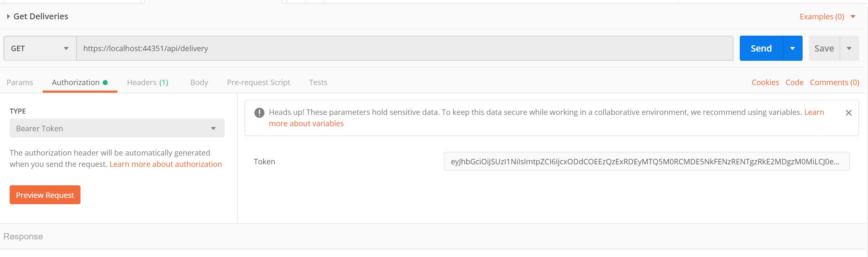
Task: Dismiss the sensitive data warning banner
Action: [x=849, y=112]
